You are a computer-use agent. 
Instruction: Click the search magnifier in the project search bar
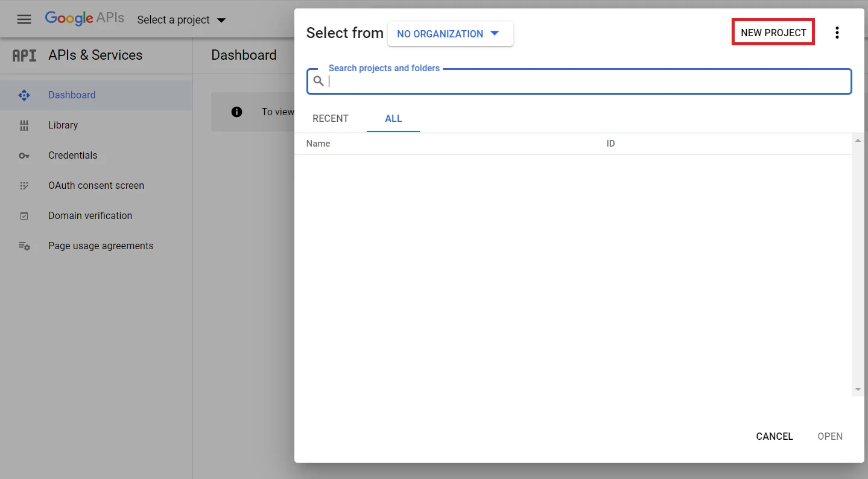[x=318, y=80]
